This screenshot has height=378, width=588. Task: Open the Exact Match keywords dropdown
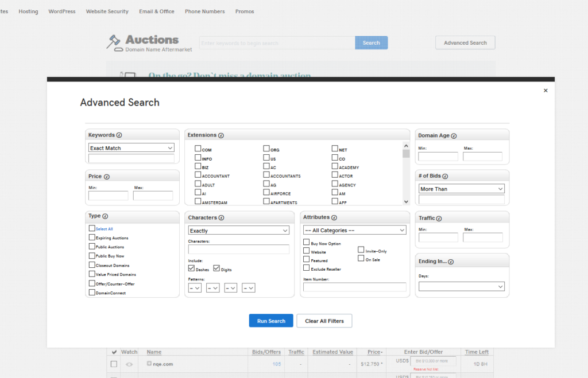tap(131, 148)
